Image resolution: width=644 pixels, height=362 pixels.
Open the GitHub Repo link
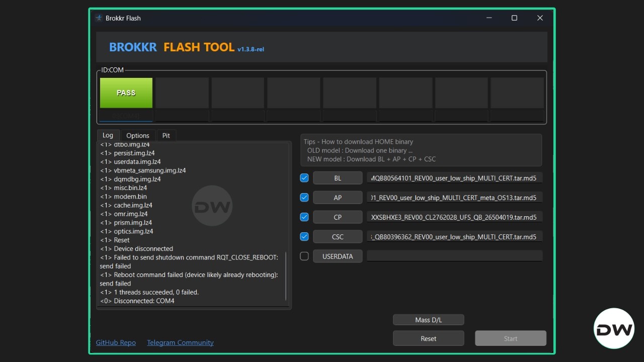[116, 342]
